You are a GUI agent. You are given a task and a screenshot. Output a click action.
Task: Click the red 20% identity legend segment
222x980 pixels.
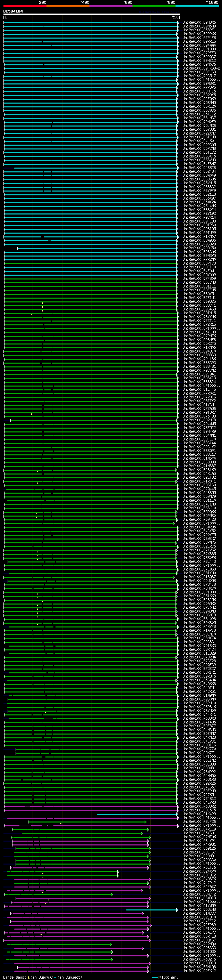25,6
